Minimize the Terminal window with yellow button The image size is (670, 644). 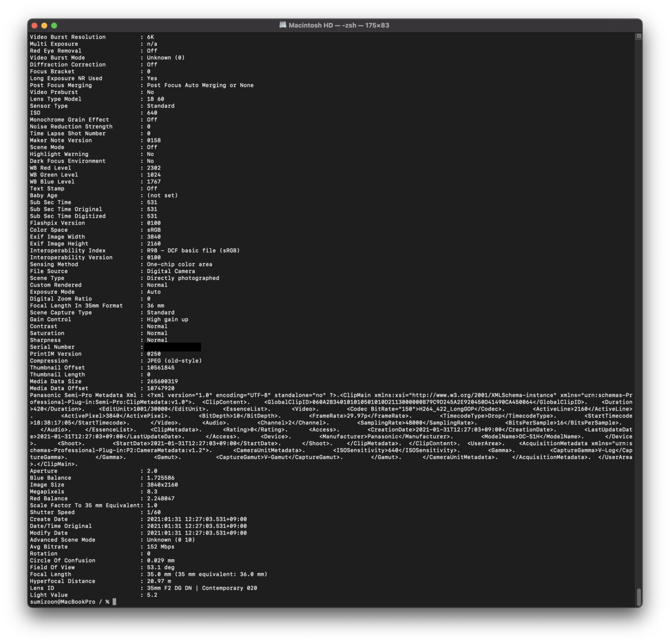pos(44,26)
